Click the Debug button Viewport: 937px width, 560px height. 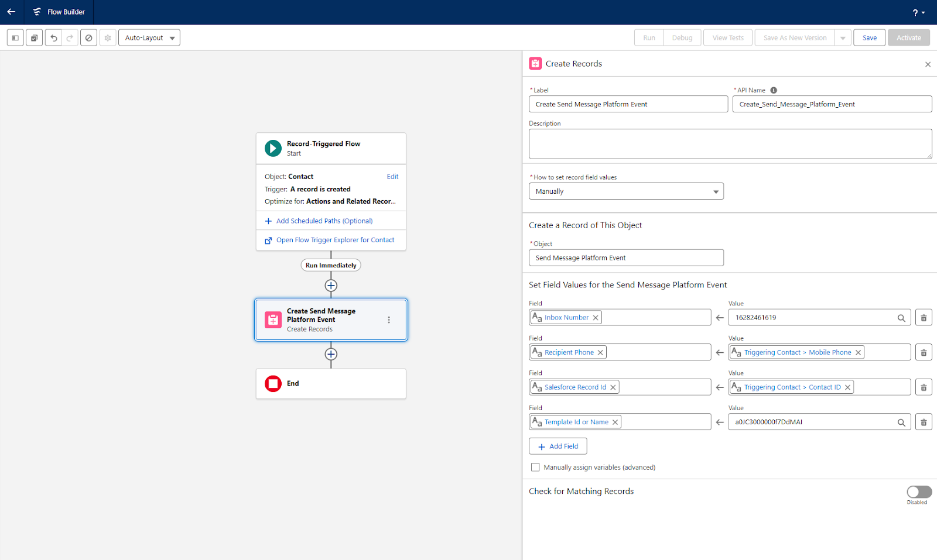(682, 38)
